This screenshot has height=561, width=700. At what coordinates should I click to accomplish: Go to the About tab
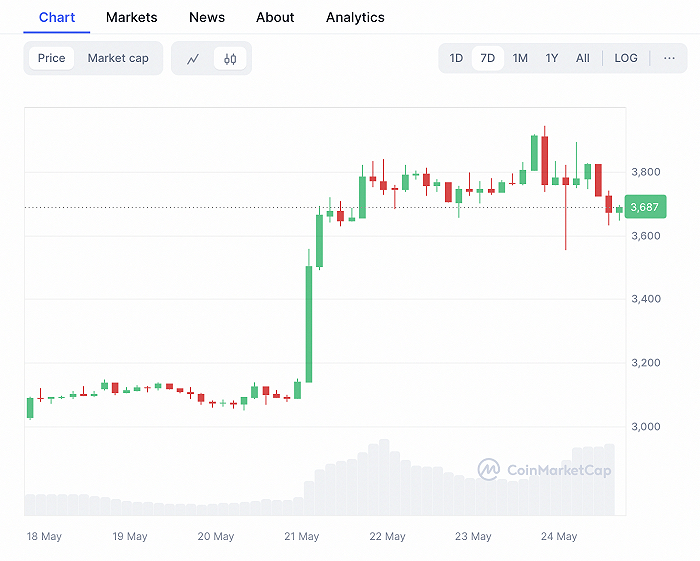[x=275, y=17]
